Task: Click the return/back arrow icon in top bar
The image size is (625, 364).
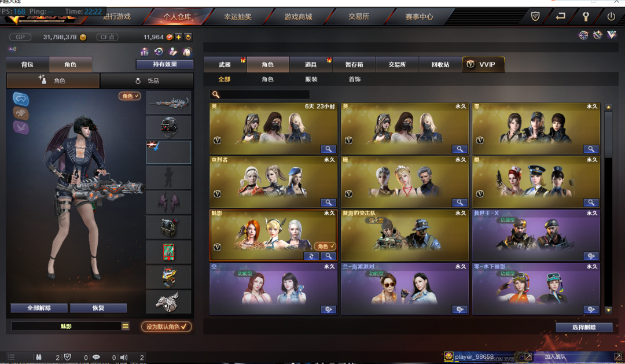Action: (x=560, y=16)
